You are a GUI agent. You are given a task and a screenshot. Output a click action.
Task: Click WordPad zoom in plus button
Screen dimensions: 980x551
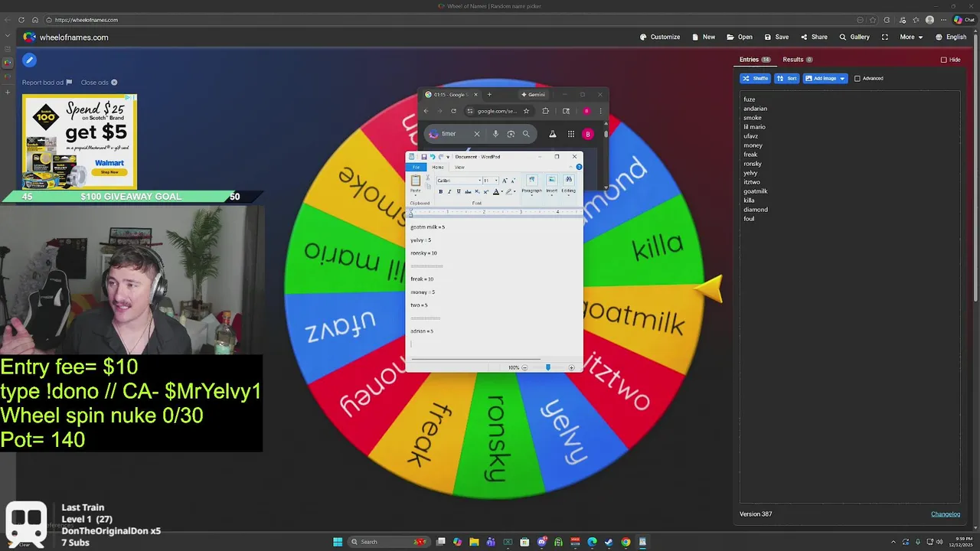pos(571,367)
